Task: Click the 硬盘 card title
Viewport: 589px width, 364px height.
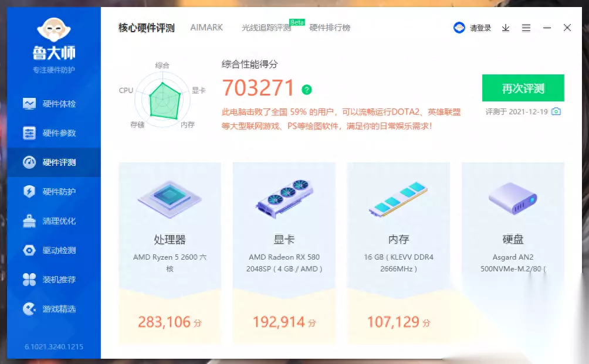Action: pos(513,239)
